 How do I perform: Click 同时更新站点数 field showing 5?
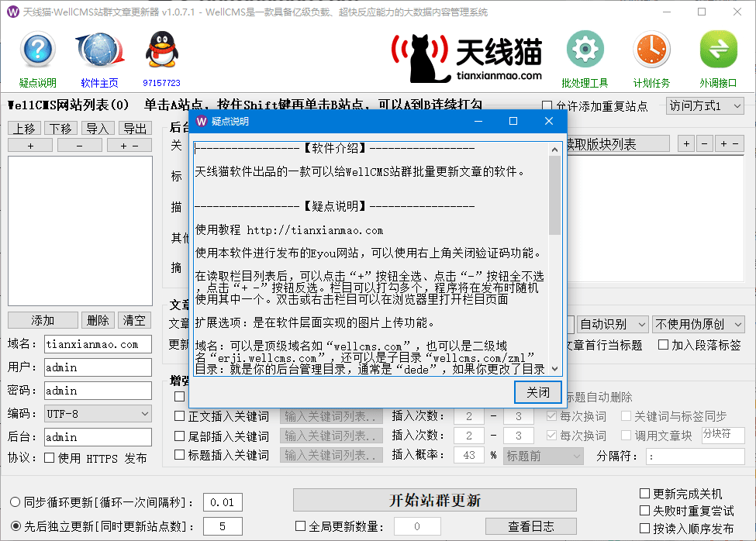tap(223, 526)
